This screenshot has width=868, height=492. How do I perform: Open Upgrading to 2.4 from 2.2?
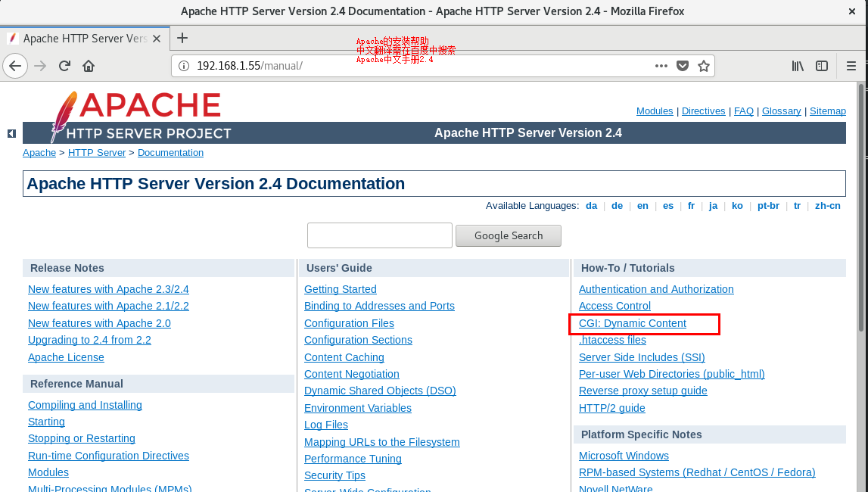[x=89, y=340]
